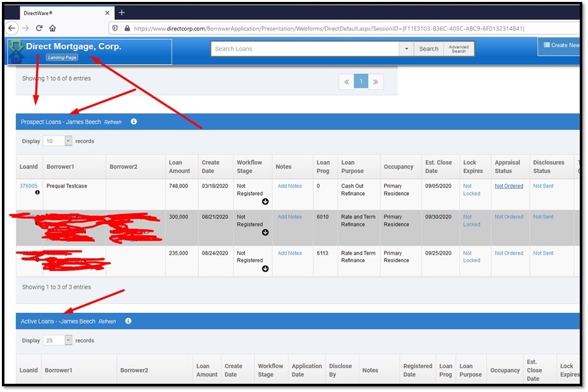588x392 pixels.
Task: Click the browser forward arrow
Action: coord(25,28)
